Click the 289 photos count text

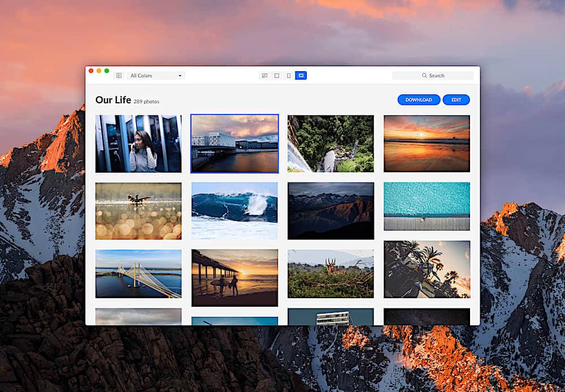point(146,102)
